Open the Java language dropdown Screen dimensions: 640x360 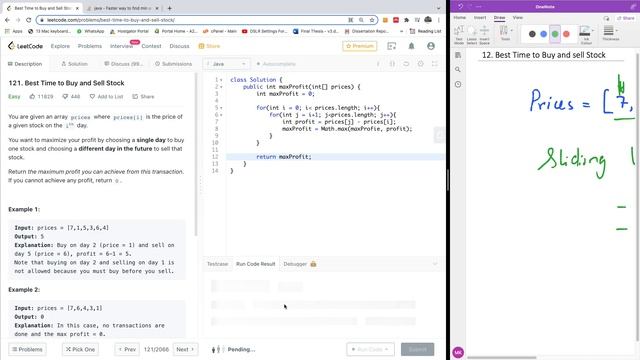coord(227,64)
